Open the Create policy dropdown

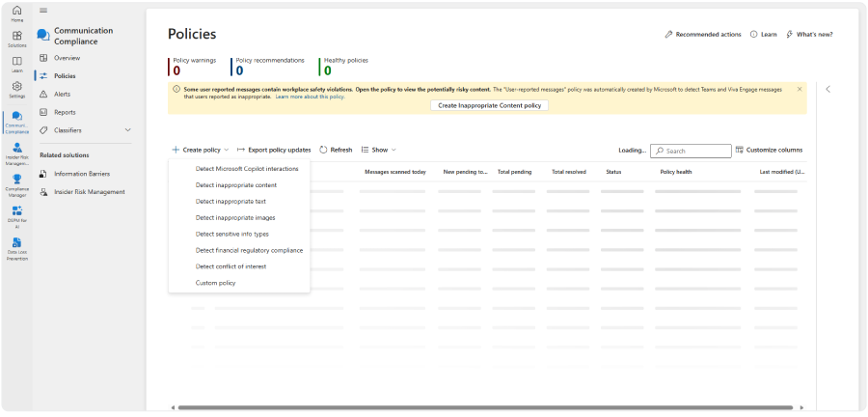[x=200, y=150]
